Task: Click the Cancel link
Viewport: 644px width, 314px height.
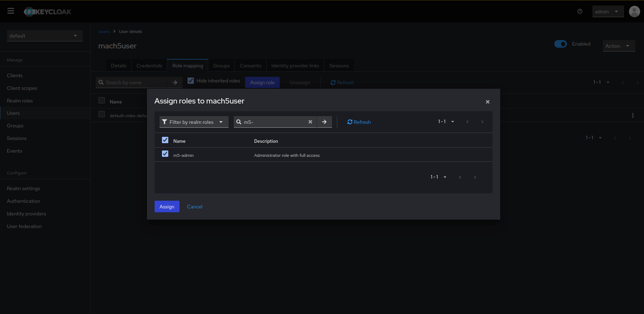Action: click(x=195, y=207)
